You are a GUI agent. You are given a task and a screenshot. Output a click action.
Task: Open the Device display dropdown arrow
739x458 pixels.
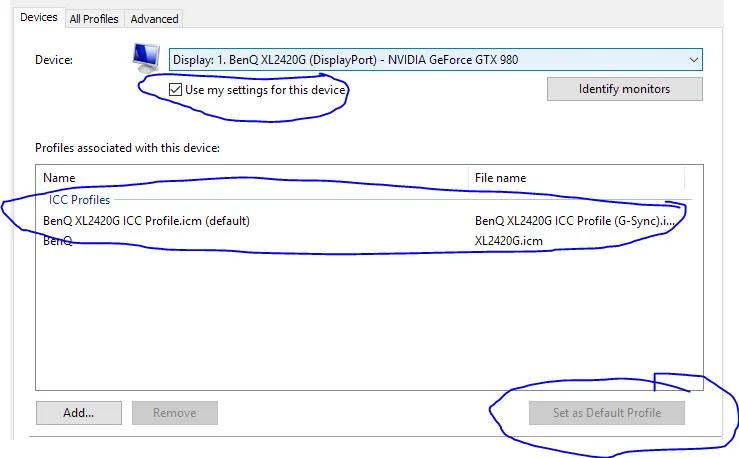pyautogui.click(x=693, y=60)
